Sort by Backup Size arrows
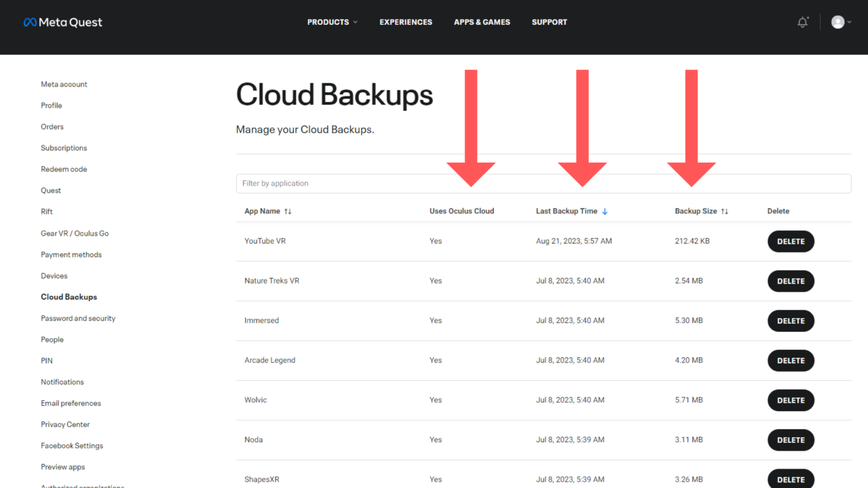Image resolution: width=868 pixels, height=488 pixels. pyautogui.click(x=724, y=211)
